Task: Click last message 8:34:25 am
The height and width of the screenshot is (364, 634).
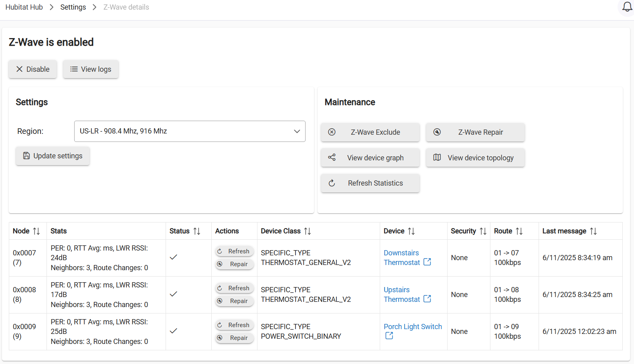Action: 577,295
